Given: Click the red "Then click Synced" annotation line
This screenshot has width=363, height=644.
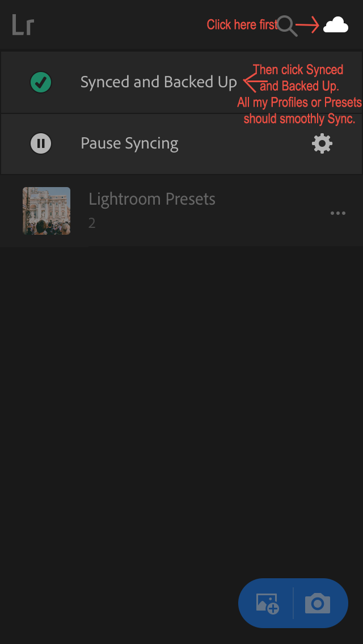Looking at the screenshot, I should [x=298, y=70].
